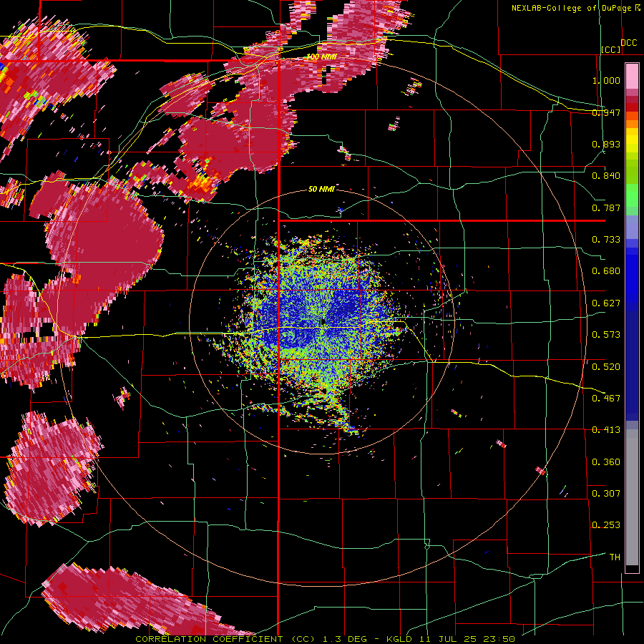Click the 0.253 scale value
The height and width of the screenshot is (644, 644).
click(x=606, y=525)
